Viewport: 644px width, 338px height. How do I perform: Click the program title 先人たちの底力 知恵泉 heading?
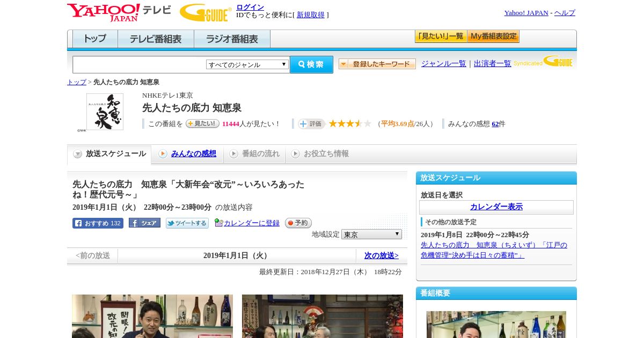192,108
